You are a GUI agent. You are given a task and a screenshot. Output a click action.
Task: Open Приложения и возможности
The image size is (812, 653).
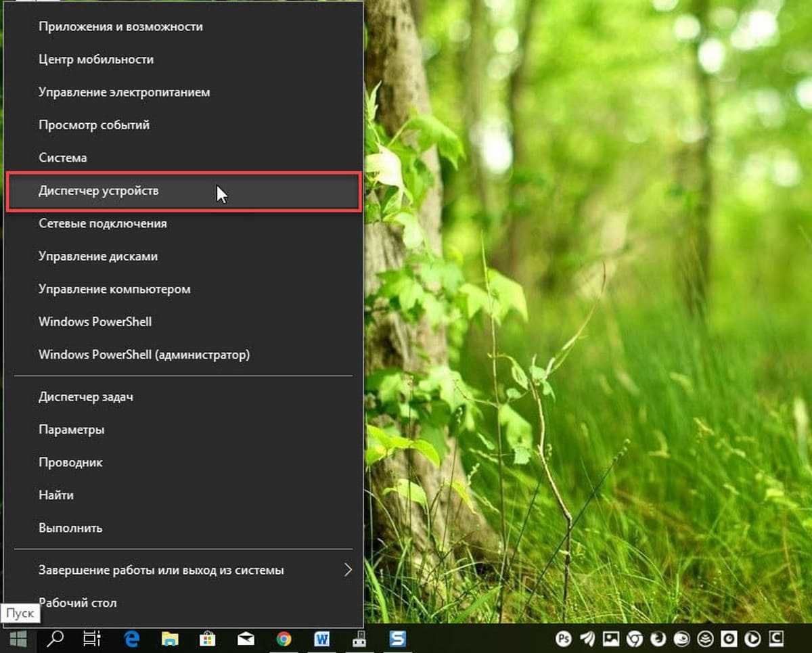click(120, 26)
